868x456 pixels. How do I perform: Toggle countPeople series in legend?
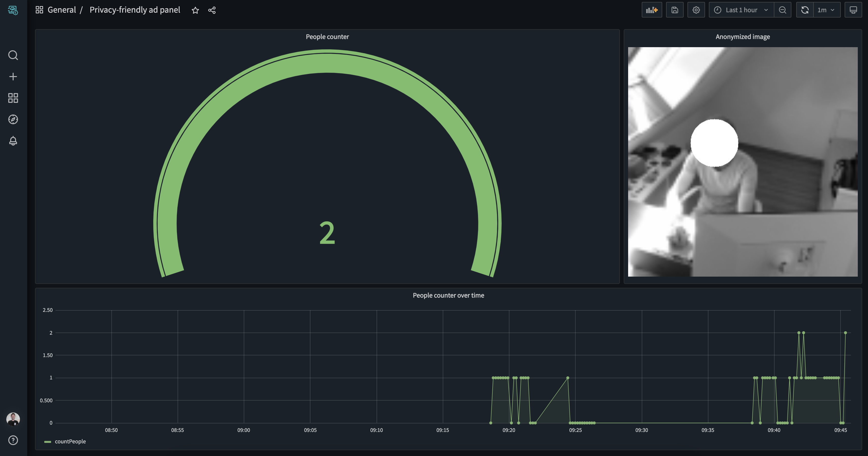click(x=70, y=441)
